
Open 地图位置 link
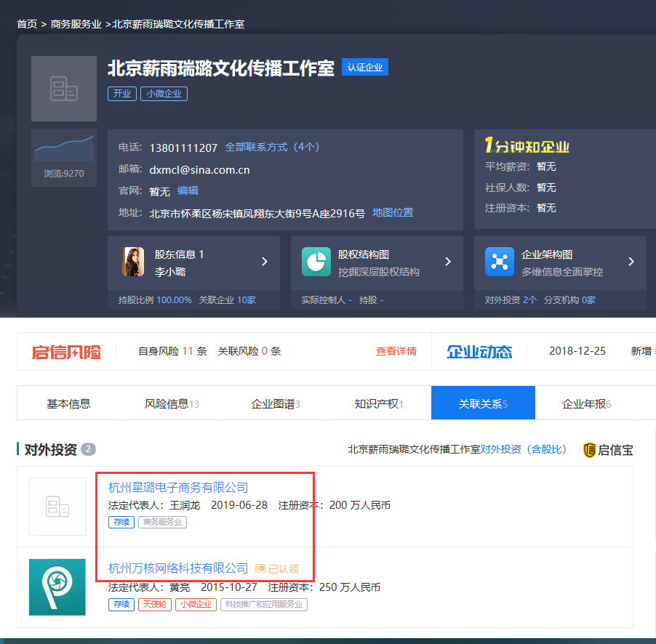393,213
